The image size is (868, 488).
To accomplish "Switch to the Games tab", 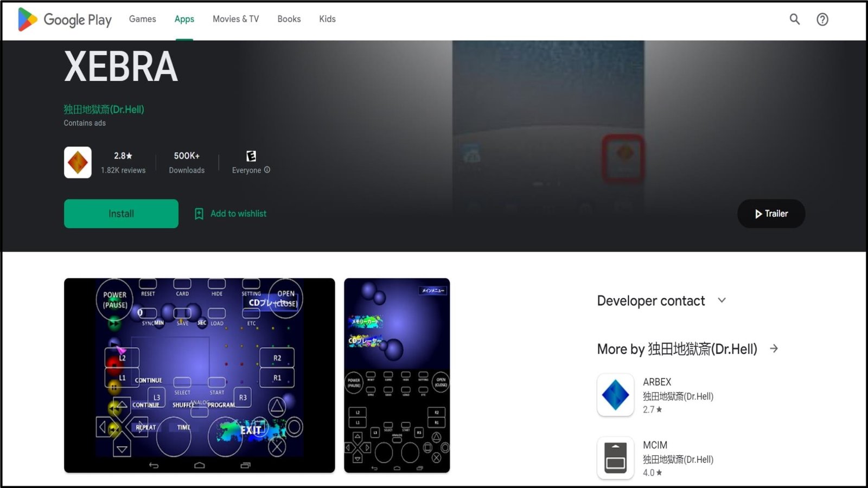I will click(142, 19).
